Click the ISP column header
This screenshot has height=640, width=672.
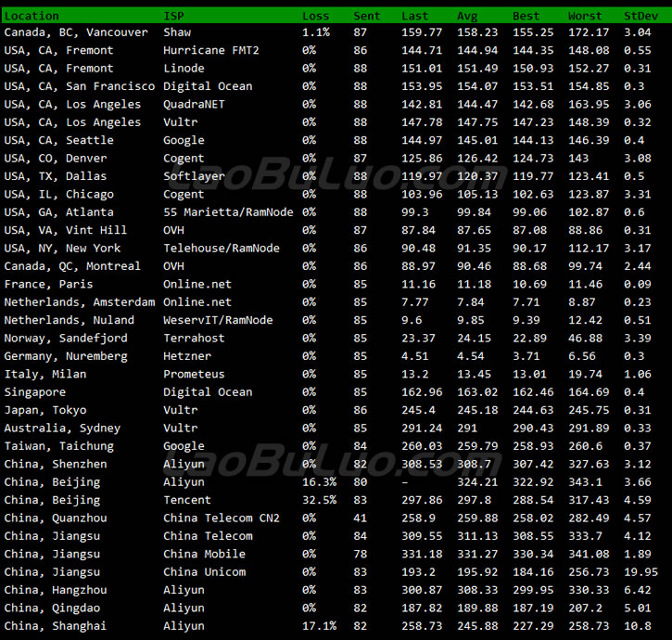coord(173,17)
